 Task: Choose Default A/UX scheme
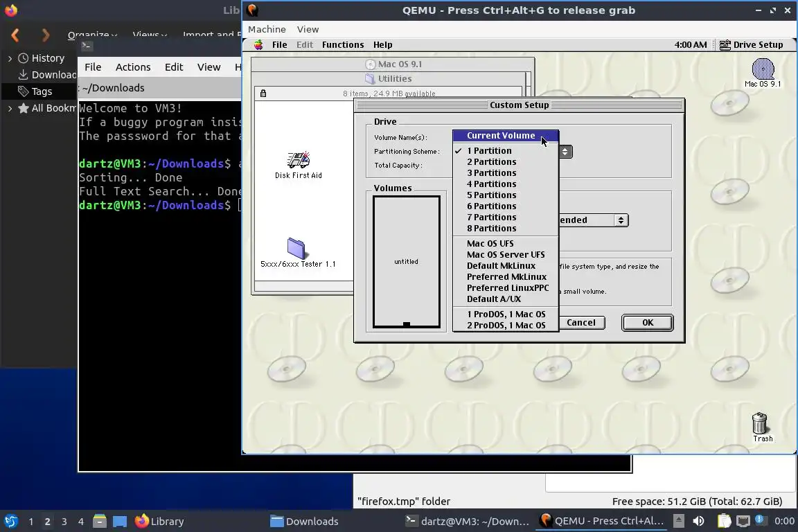click(x=506, y=299)
